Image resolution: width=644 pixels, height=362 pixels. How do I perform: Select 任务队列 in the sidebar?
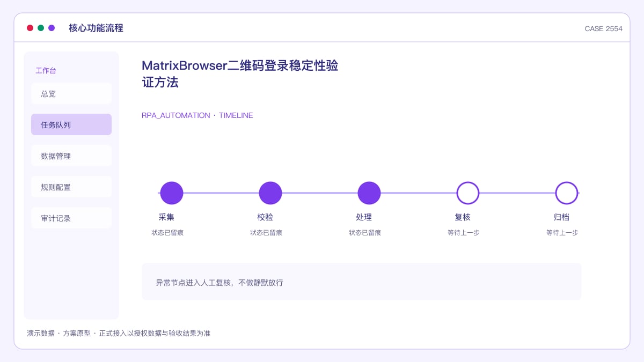pos(71,124)
